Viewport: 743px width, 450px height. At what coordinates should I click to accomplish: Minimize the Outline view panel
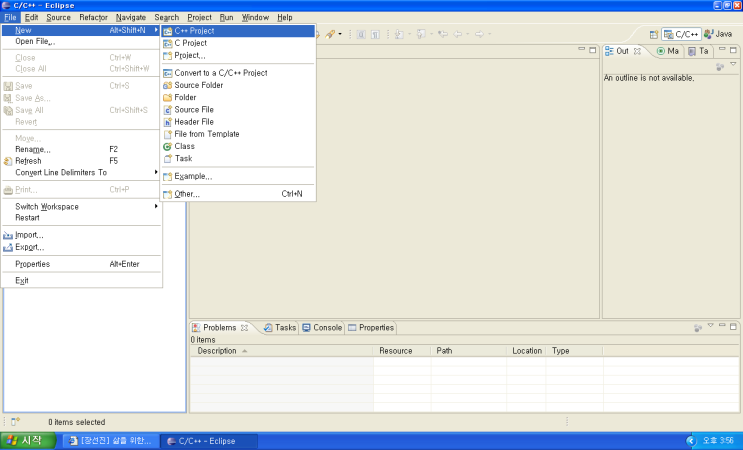[x=722, y=49]
